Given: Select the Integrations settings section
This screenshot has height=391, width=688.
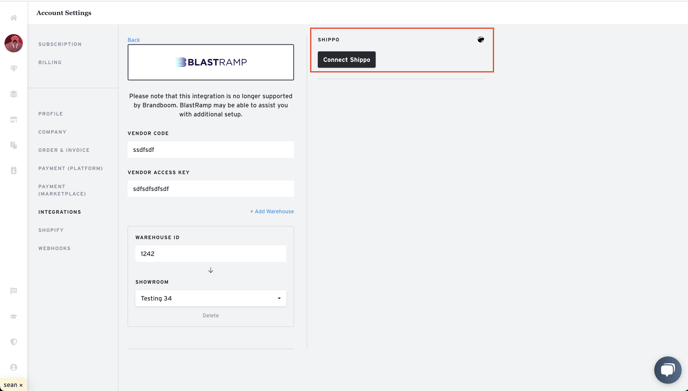Looking at the screenshot, I should 60,212.
